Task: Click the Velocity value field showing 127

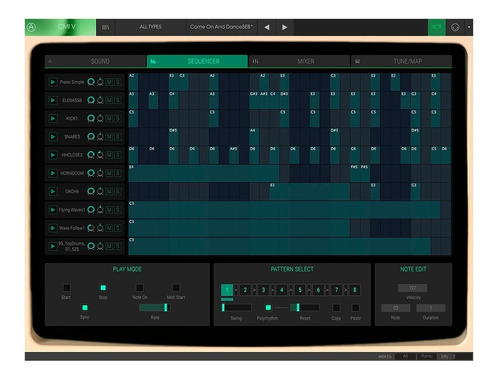Action: pyautogui.click(x=413, y=288)
